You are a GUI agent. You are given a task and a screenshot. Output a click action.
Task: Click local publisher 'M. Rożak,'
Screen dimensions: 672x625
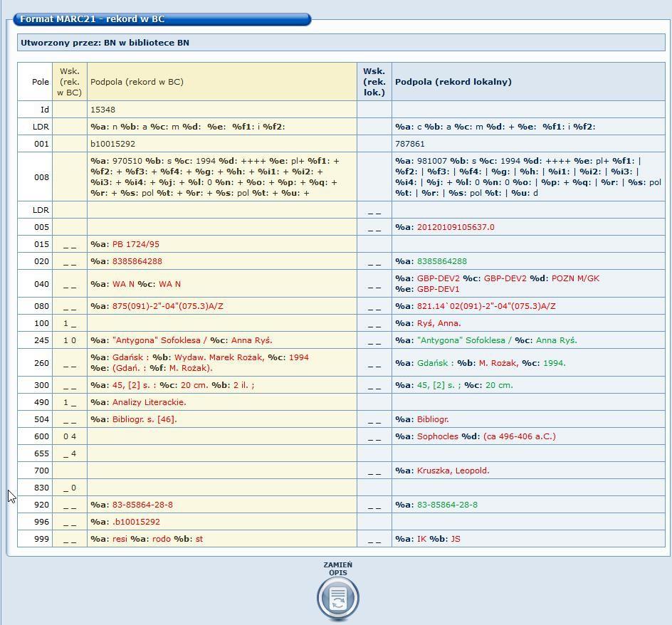pyautogui.click(x=498, y=363)
